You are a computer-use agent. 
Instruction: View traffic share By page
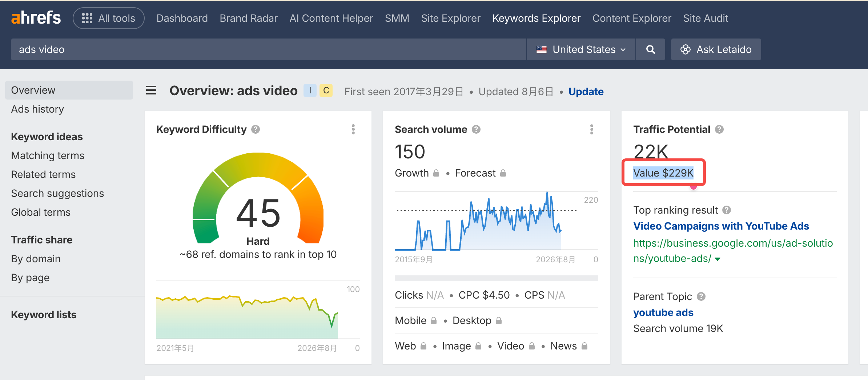coord(30,278)
